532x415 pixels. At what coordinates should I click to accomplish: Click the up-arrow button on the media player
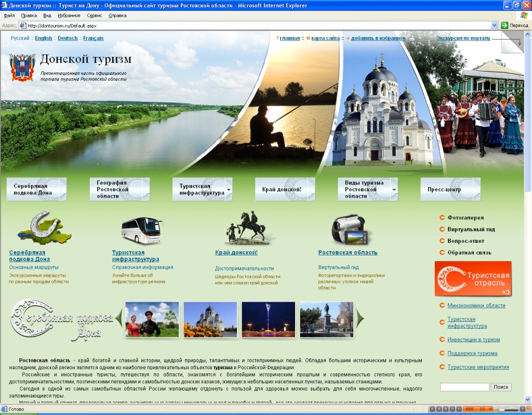pos(522,409)
